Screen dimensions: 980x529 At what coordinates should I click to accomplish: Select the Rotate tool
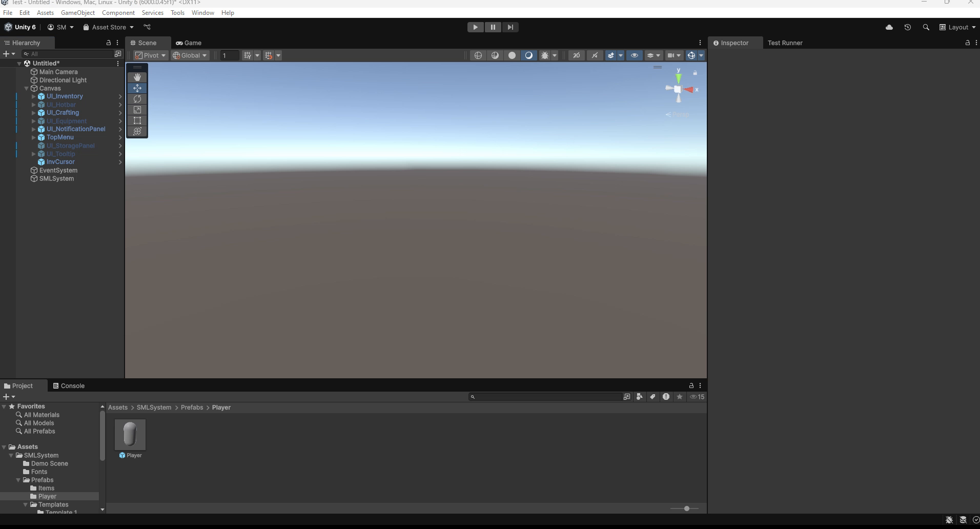tap(137, 99)
